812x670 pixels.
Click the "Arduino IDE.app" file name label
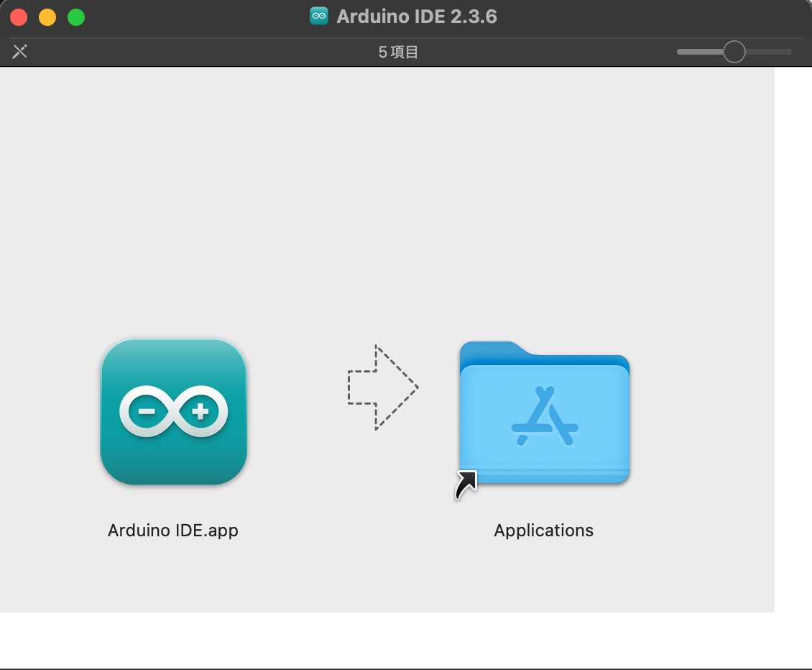point(172,531)
